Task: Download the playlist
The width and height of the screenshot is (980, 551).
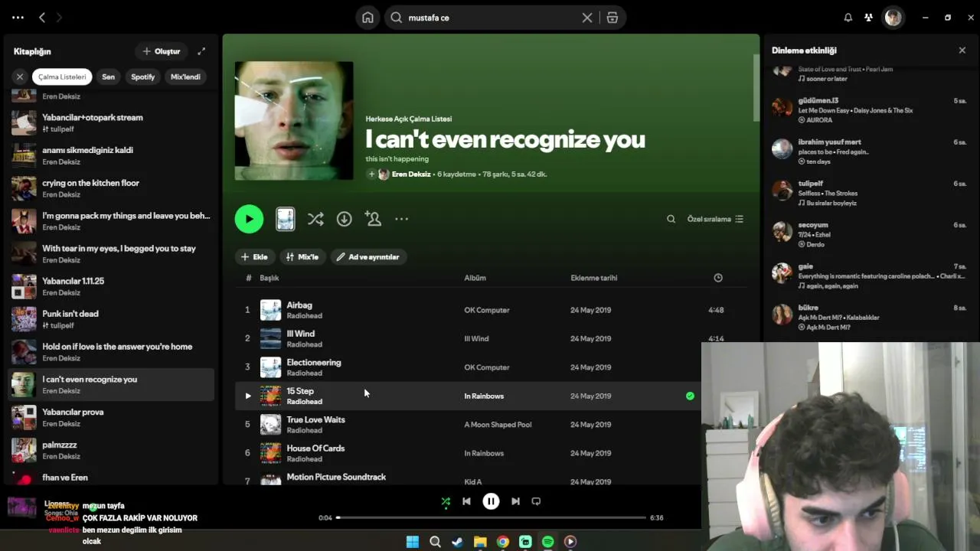Action: pyautogui.click(x=345, y=219)
